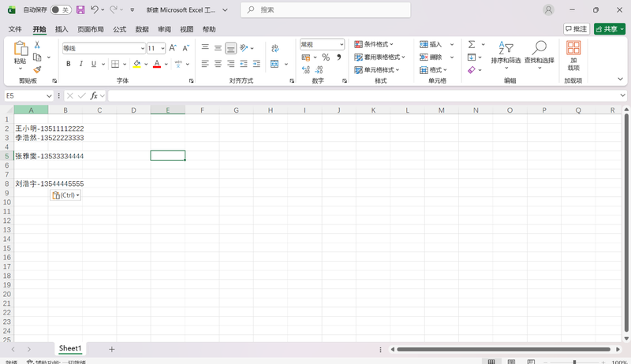Increase indent
Viewport: 631px width, 364px height.
tap(256, 64)
